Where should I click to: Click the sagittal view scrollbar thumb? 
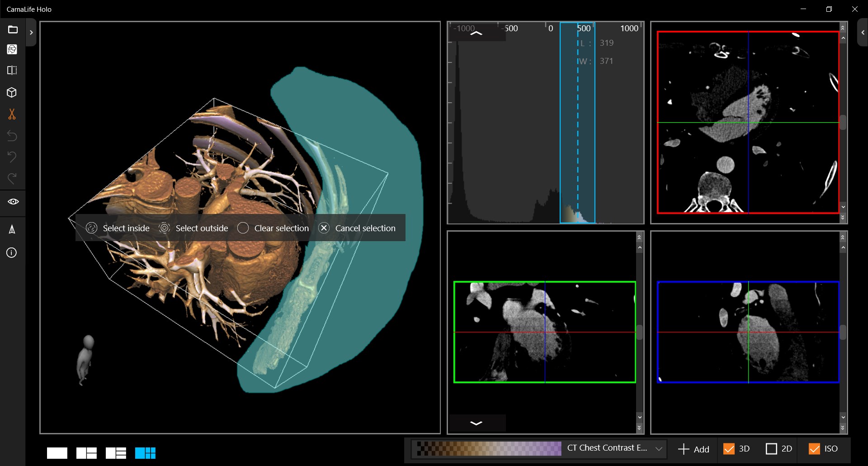843,333
